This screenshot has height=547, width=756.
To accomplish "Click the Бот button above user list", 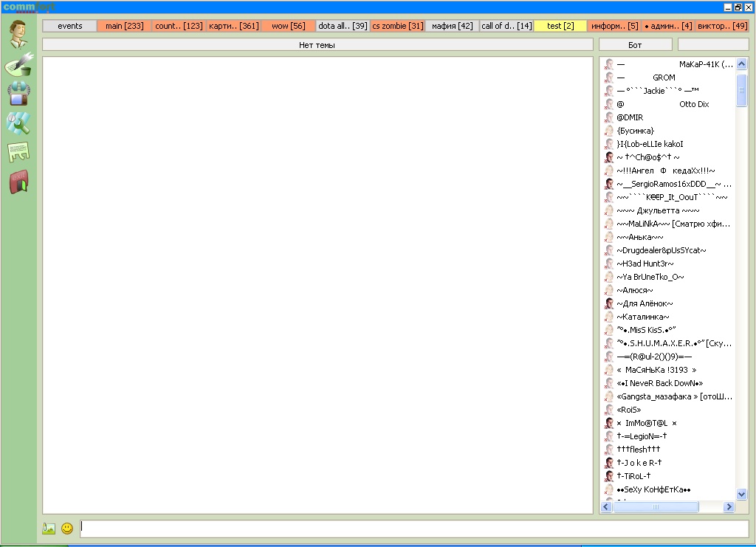I will click(635, 45).
